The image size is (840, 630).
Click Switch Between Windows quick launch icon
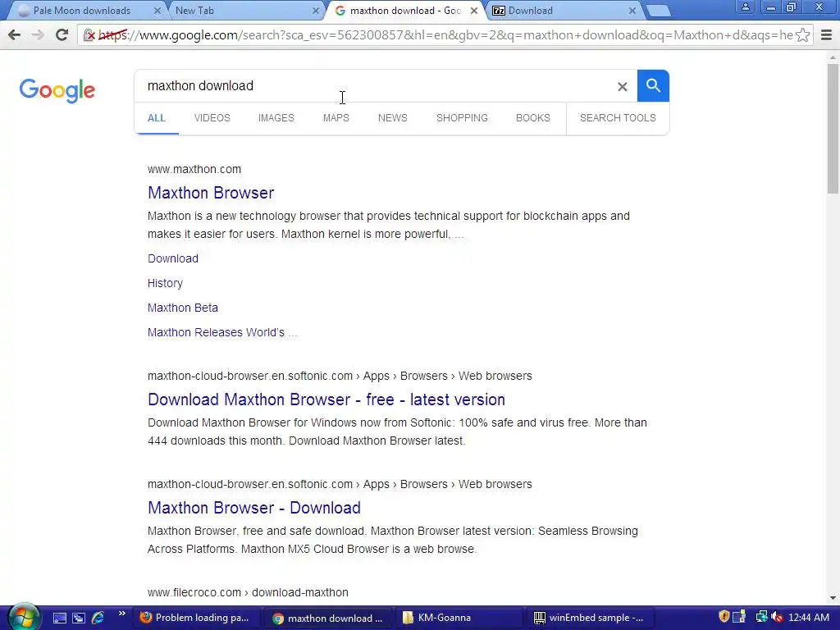[x=79, y=619]
